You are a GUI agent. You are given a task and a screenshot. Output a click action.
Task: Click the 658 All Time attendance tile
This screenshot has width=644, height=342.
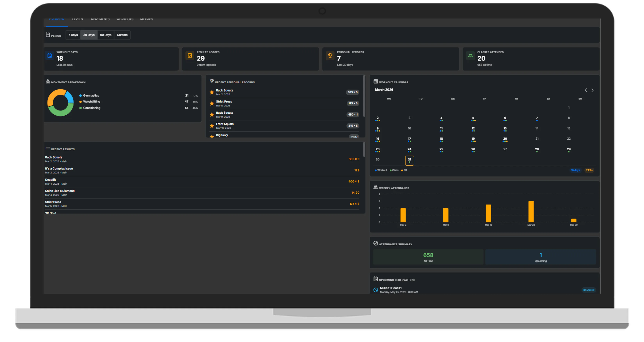[x=428, y=257]
